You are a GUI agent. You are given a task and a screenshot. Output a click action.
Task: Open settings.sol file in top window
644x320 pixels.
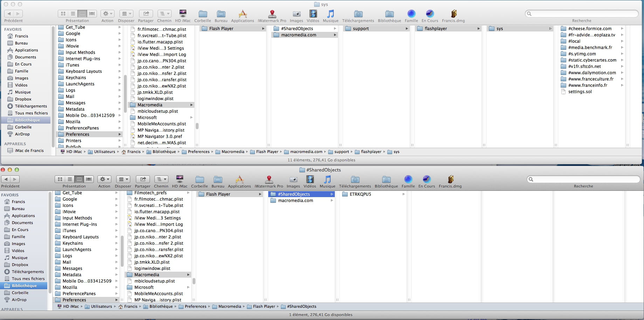580,92
